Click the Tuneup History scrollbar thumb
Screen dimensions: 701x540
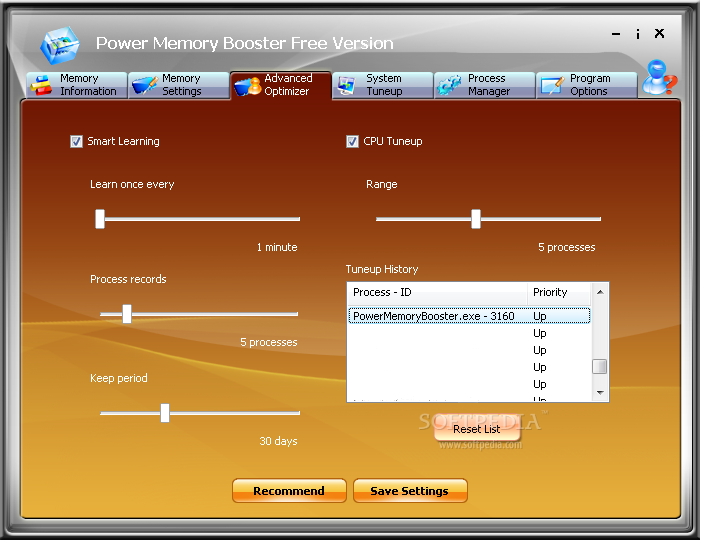point(600,367)
